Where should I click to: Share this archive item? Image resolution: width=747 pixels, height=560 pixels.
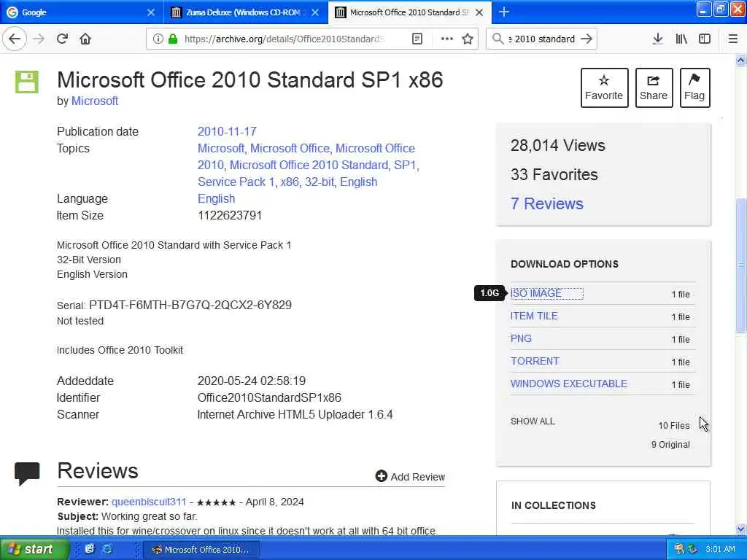[654, 87]
